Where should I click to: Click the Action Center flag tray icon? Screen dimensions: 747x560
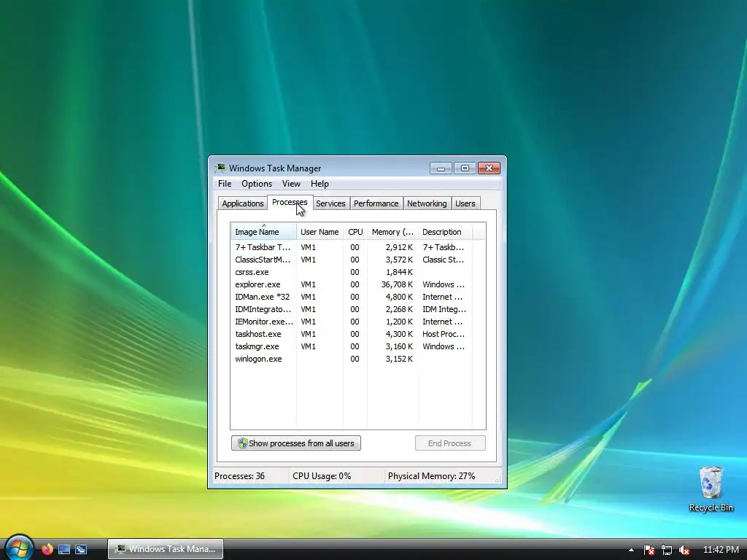(649, 550)
